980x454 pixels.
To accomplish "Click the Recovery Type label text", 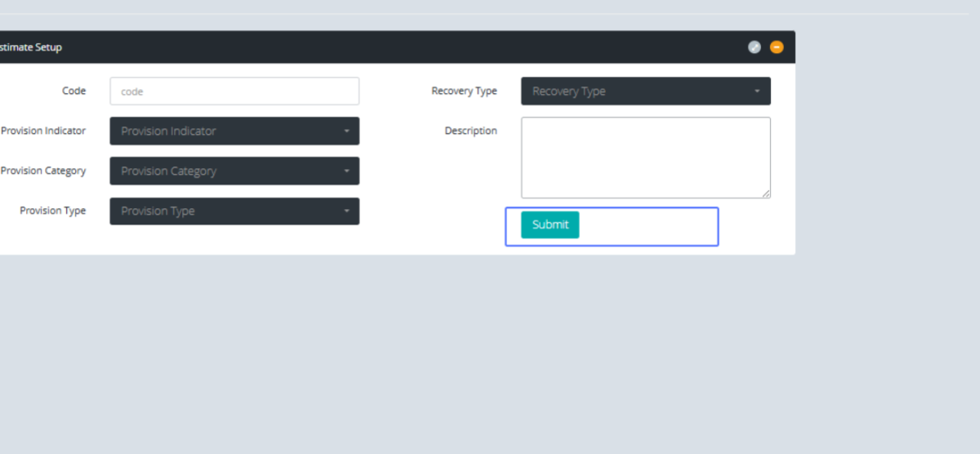I will coord(464,91).
